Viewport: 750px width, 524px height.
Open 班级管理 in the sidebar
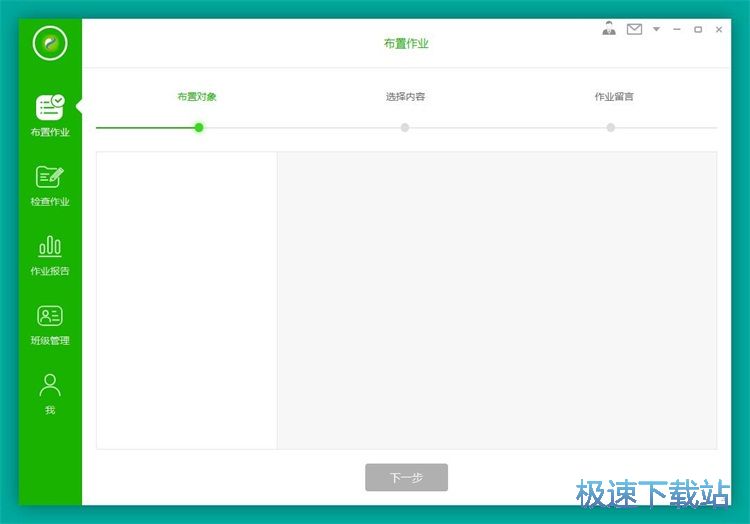click(50, 325)
